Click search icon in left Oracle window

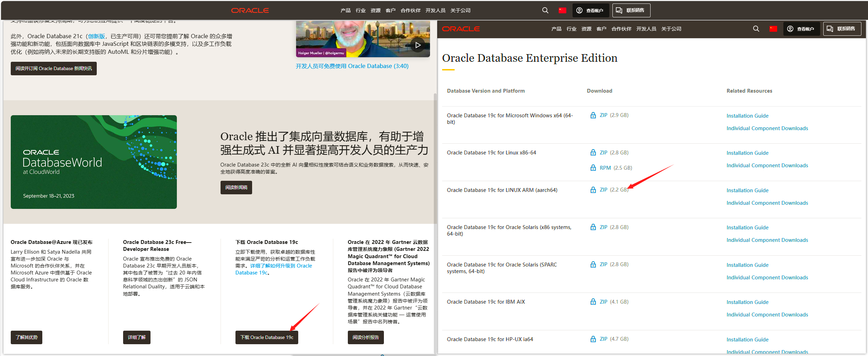click(545, 10)
